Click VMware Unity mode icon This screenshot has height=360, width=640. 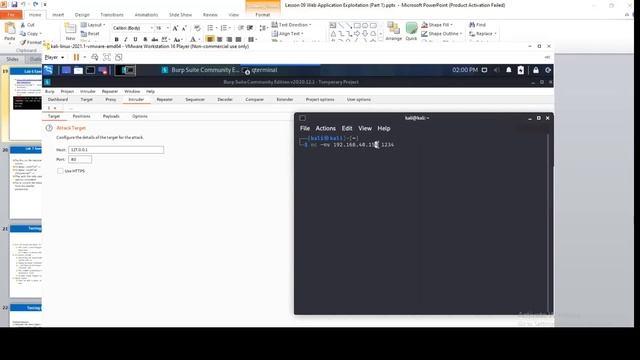119,58
